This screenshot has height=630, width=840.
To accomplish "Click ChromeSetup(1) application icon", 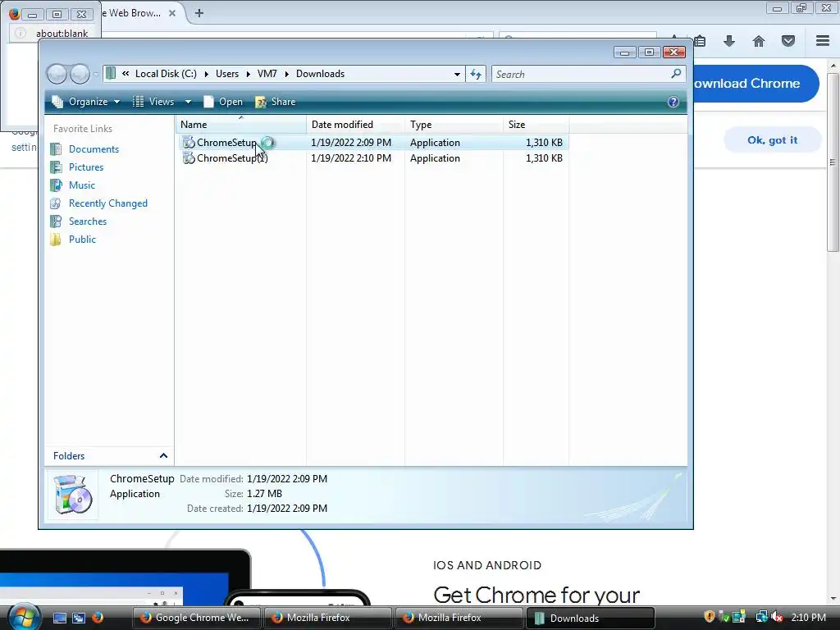I will pyautogui.click(x=189, y=158).
